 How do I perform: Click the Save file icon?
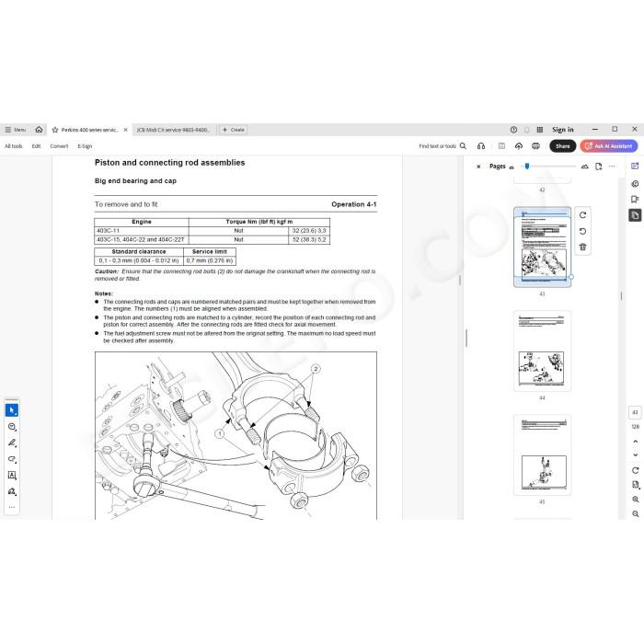coord(501,146)
